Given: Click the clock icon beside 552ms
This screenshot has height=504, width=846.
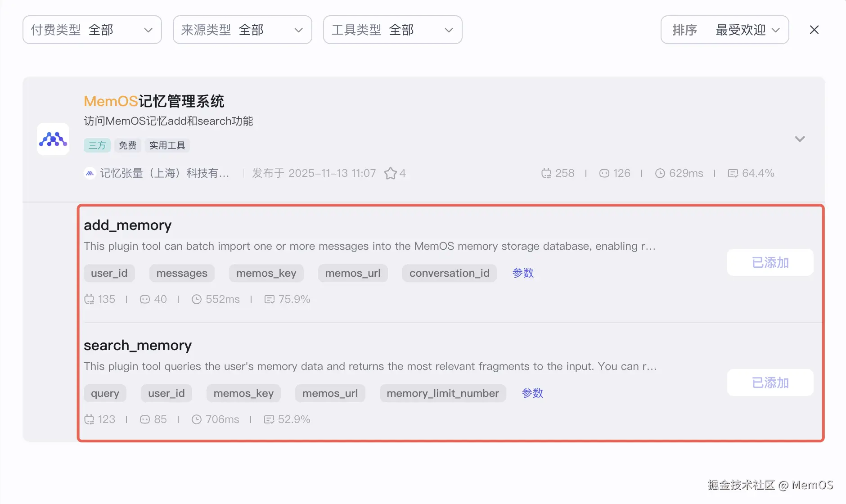Looking at the screenshot, I should pyautogui.click(x=197, y=299).
